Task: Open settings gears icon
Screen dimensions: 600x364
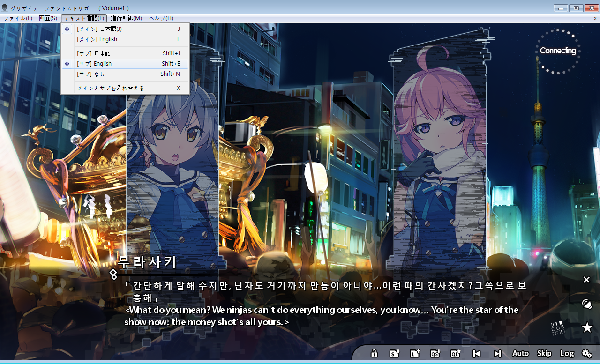Action: [x=587, y=353]
